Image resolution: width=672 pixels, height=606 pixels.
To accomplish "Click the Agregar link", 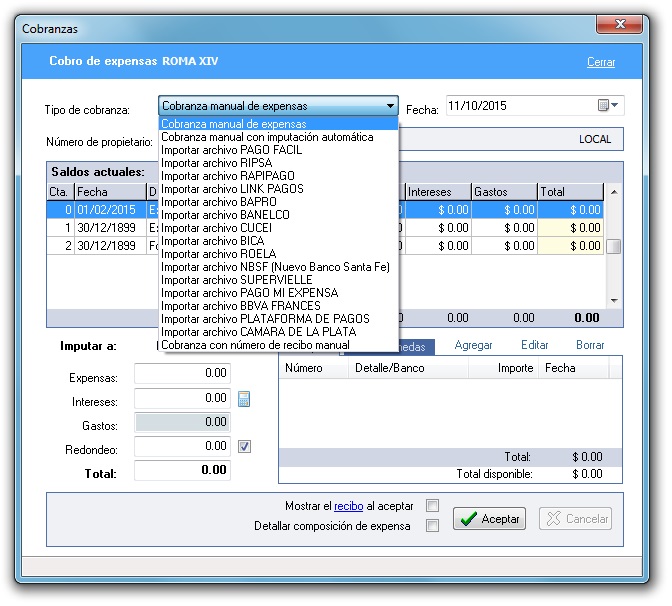I will click(473, 345).
